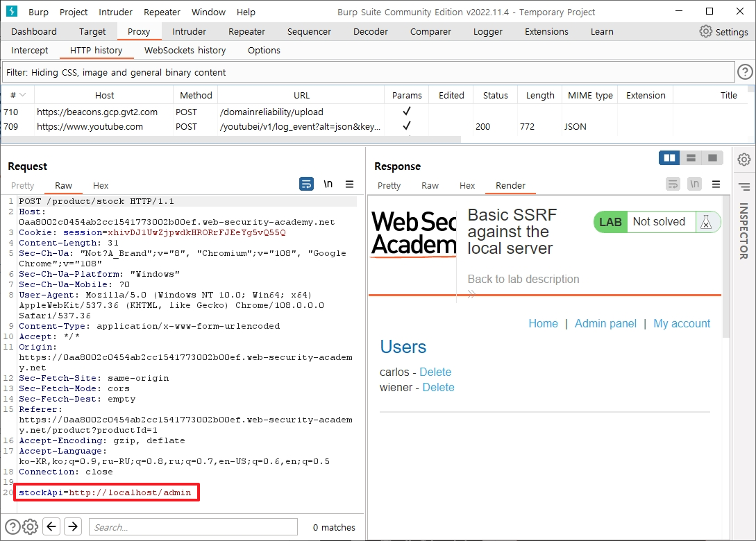This screenshot has width=756, height=541.
Task: Click the history filter bar
Action: 369,72
